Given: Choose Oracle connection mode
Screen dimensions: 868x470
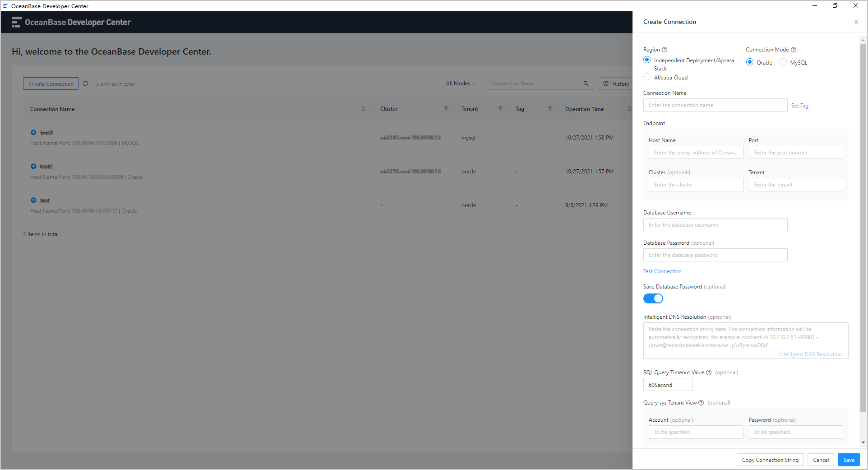Looking at the screenshot, I should [x=750, y=62].
